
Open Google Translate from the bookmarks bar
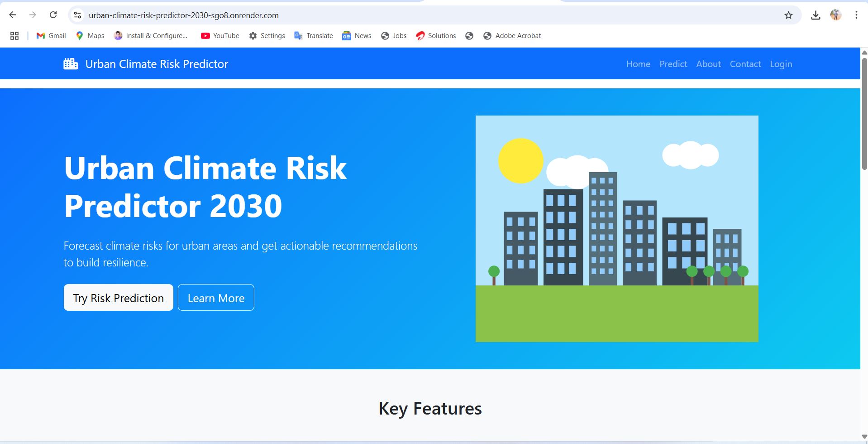(299, 36)
